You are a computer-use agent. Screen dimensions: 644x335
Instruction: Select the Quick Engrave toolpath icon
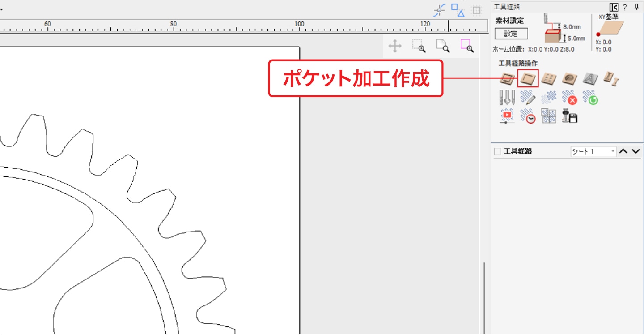pyautogui.click(x=590, y=78)
